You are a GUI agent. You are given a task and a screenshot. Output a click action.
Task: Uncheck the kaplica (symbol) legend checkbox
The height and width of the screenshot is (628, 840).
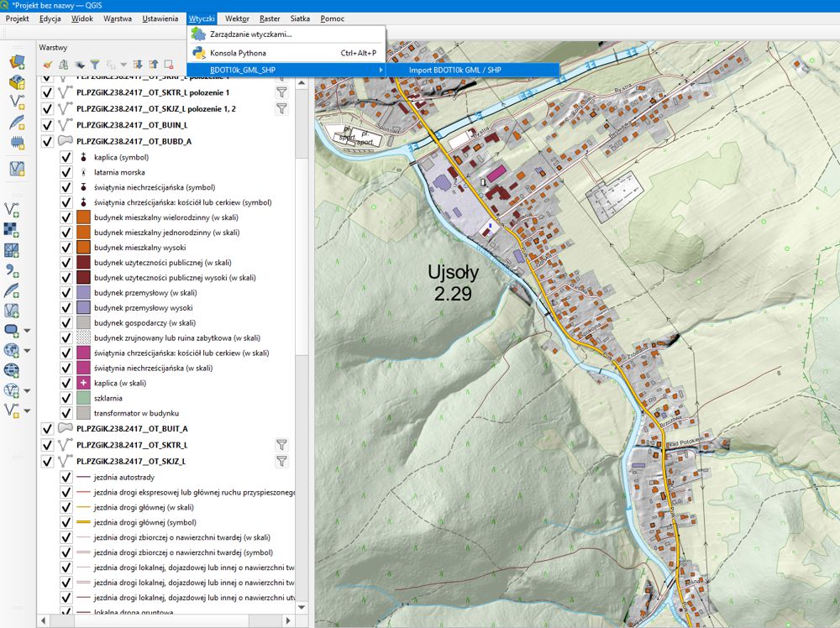coord(66,157)
